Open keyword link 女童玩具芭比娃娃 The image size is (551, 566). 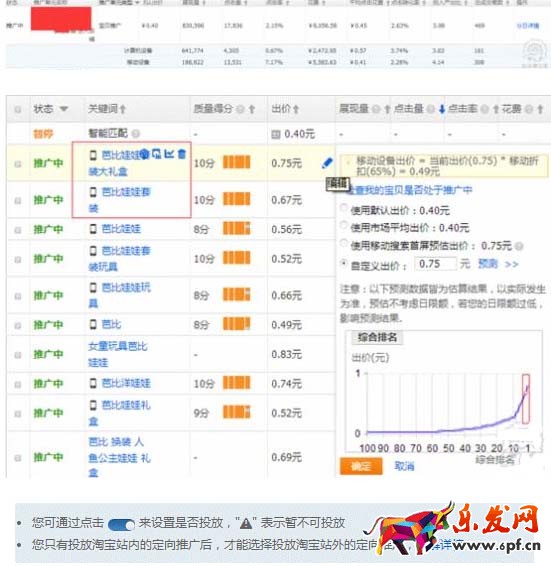118,354
